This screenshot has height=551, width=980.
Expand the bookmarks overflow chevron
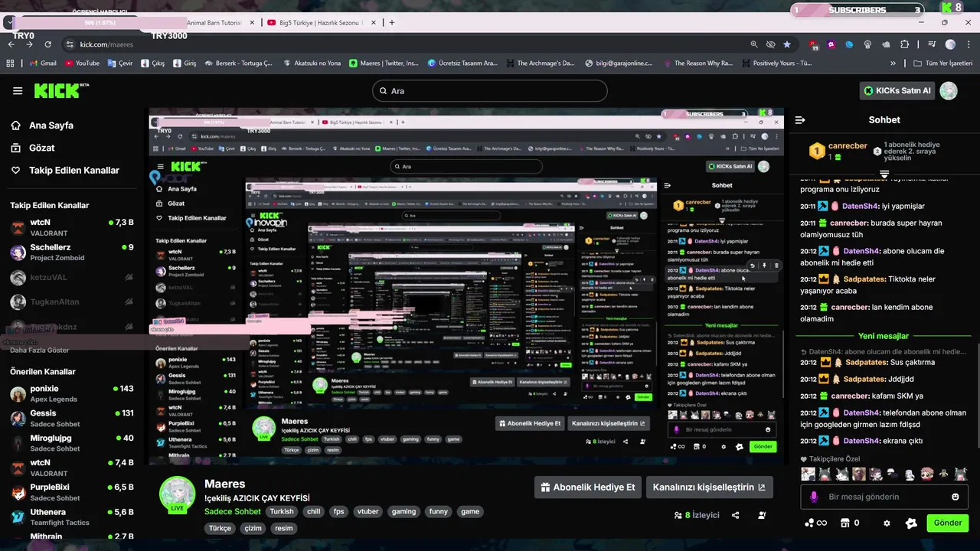(893, 64)
